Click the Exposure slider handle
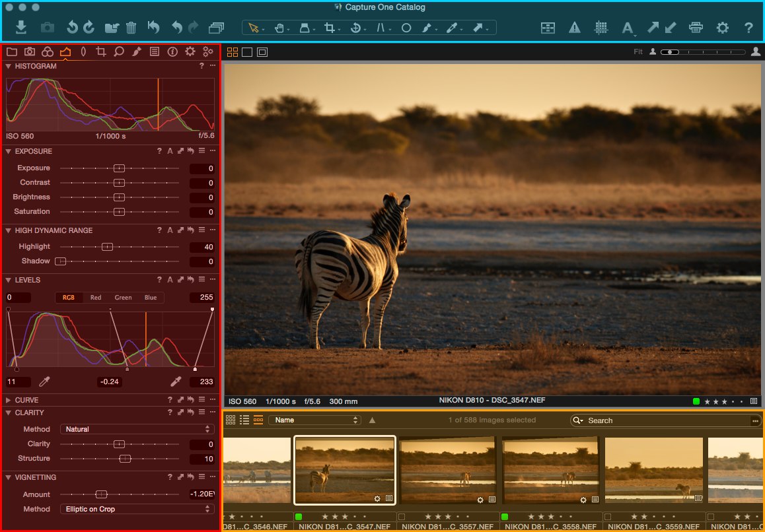 tap(119, 168)
